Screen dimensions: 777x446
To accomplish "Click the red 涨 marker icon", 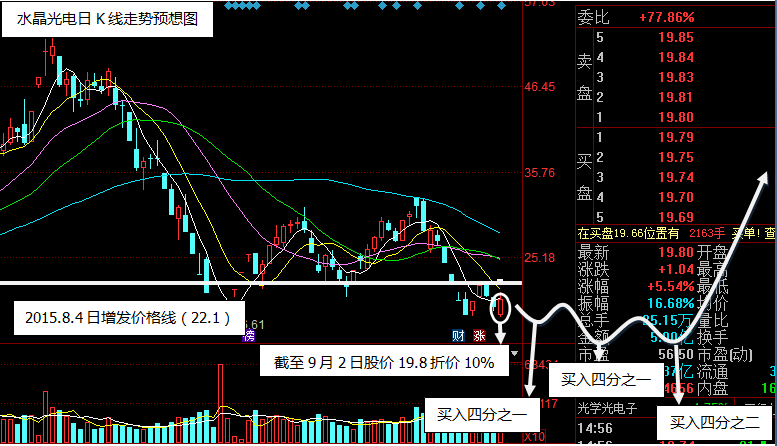I will click(479, 335).
